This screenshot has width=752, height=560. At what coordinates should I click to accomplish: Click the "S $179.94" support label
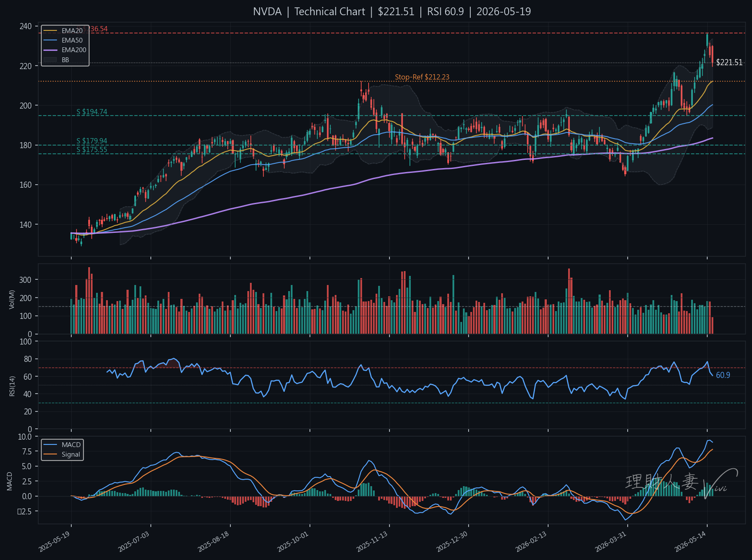92,141
